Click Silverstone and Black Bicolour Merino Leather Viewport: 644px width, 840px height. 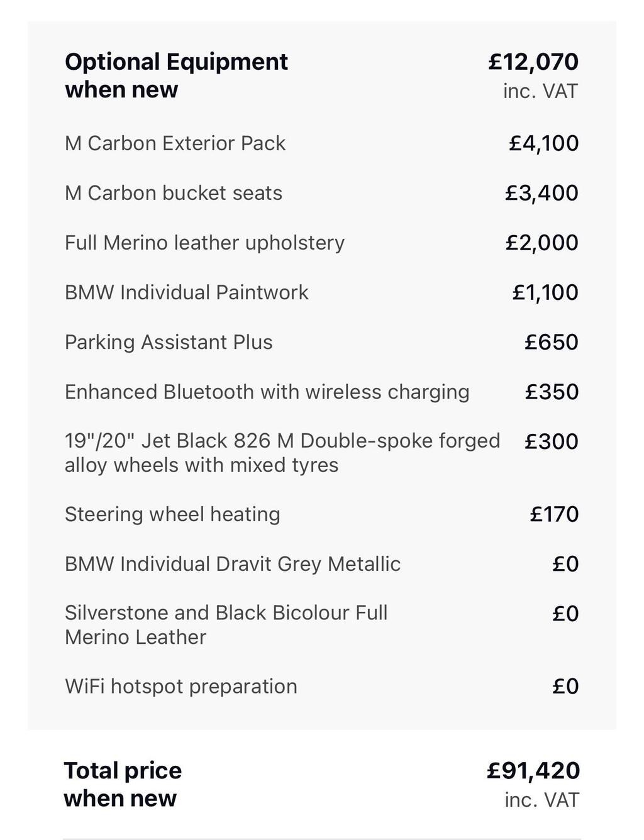coord(226,625)
